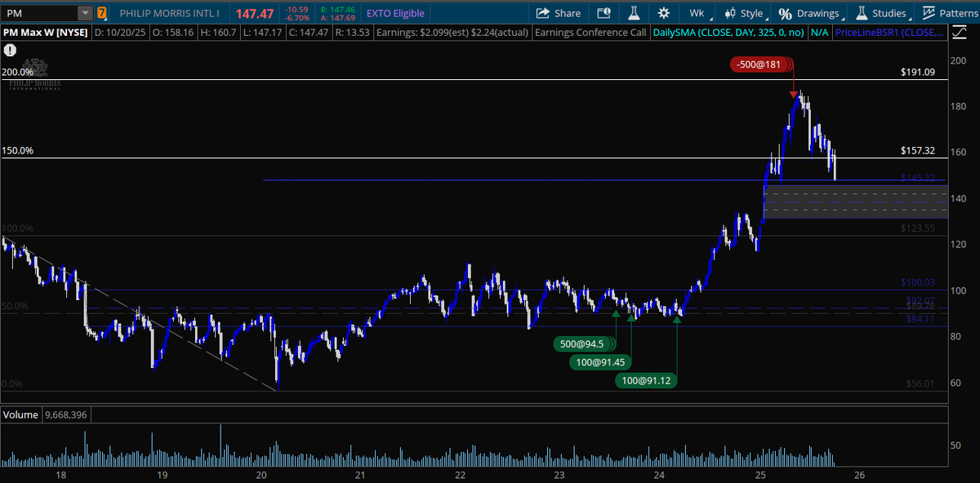Click the PM Max W [NYSE] chart title
This screenshot has width=980, height=483.
point(46,33)
